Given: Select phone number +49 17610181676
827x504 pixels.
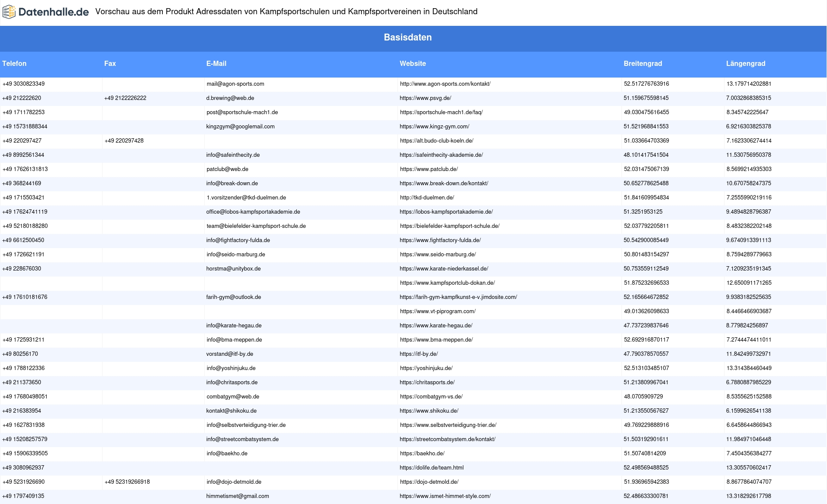Looking at the screenshot, I should pyautogui.click(x=25, y=297).
